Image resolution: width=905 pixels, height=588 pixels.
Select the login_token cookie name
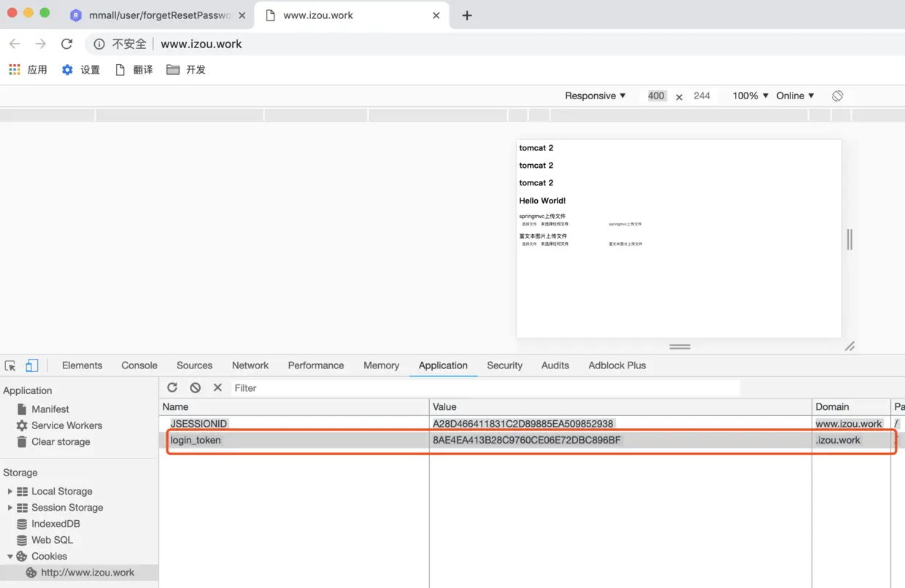(196, 440)
